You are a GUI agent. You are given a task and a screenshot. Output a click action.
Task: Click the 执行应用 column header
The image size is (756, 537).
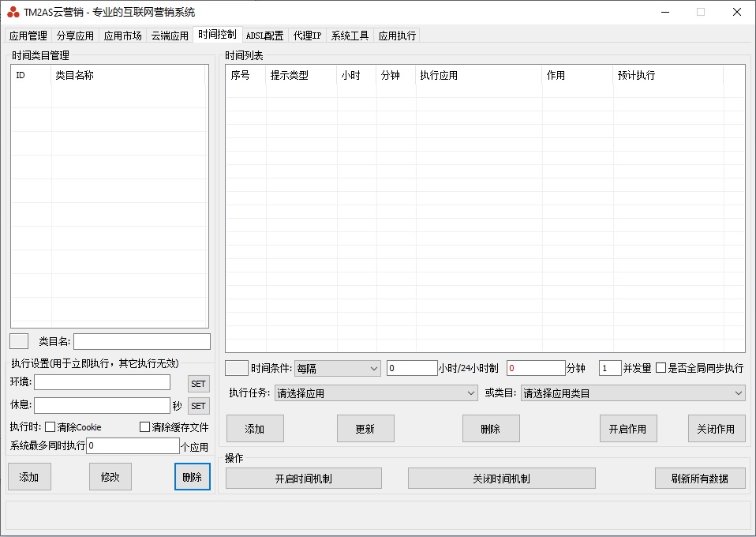click(478, 76)
